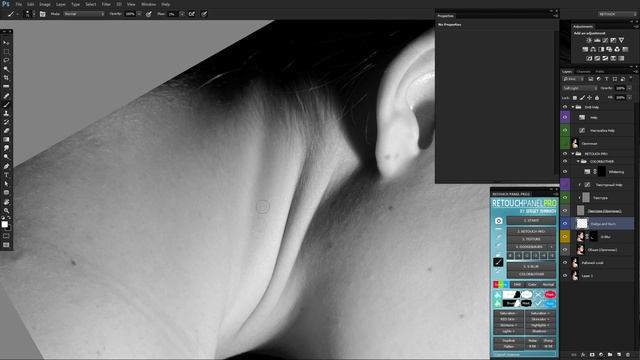Lock transparent pixels in Layers panel

[575, 98]
